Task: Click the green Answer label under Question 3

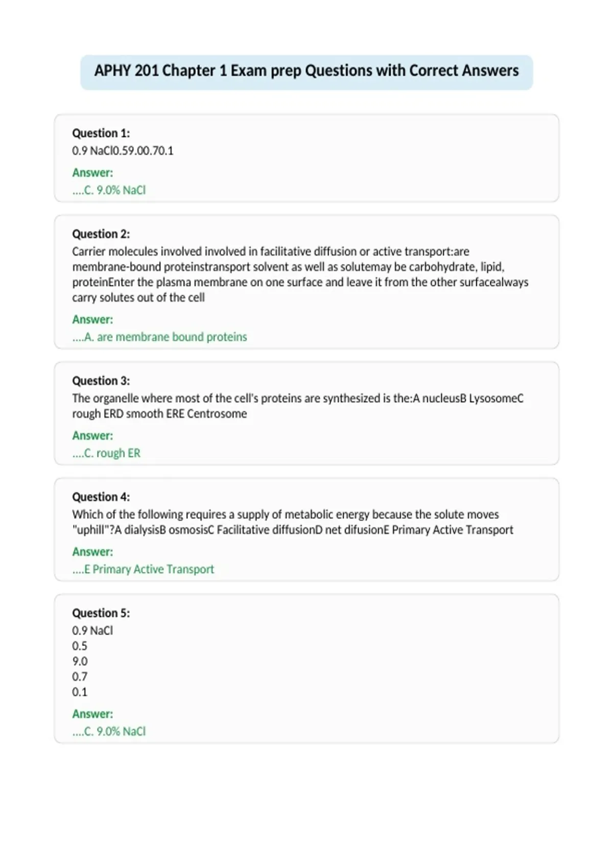Action: pos(92,436)
